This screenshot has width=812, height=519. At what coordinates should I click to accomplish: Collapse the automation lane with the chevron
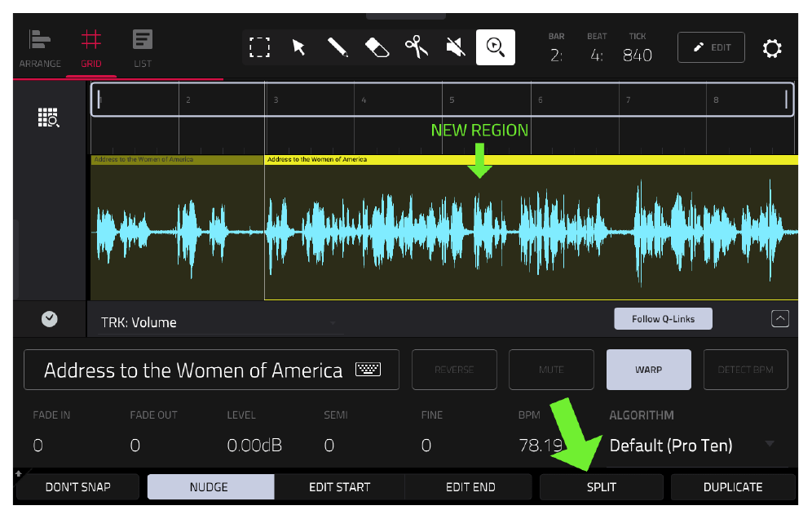coord(780,318)
